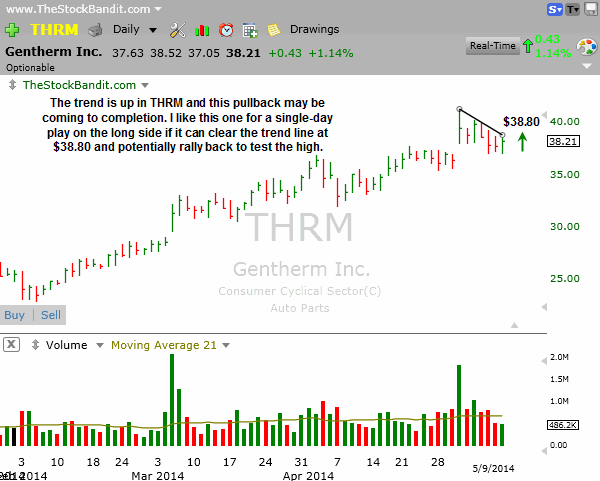Click the green plus add symbol icon

point(12,30)
